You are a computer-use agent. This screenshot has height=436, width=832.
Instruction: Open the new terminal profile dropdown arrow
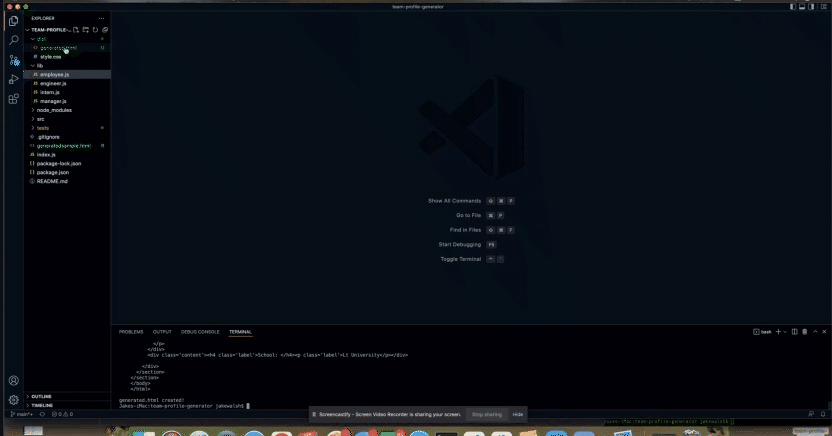[x=785, y=332]
